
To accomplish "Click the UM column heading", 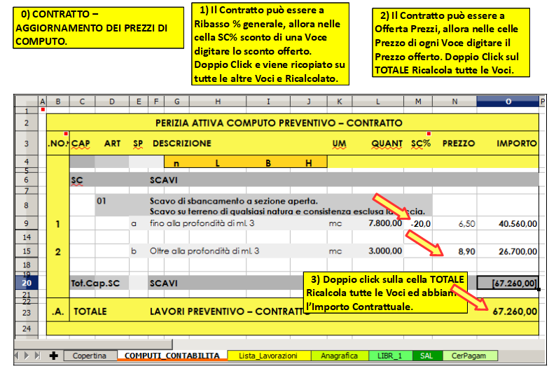I will coord(339,143).
